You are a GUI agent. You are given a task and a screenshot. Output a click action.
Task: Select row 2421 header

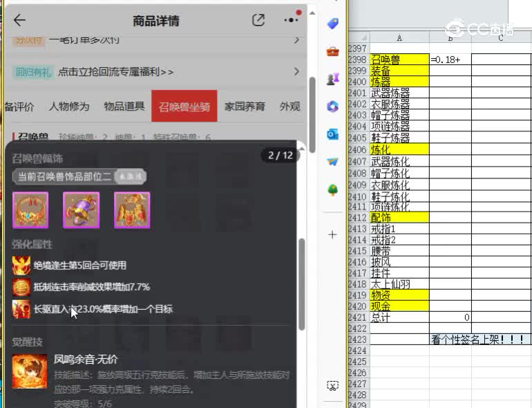click(359, 317)
